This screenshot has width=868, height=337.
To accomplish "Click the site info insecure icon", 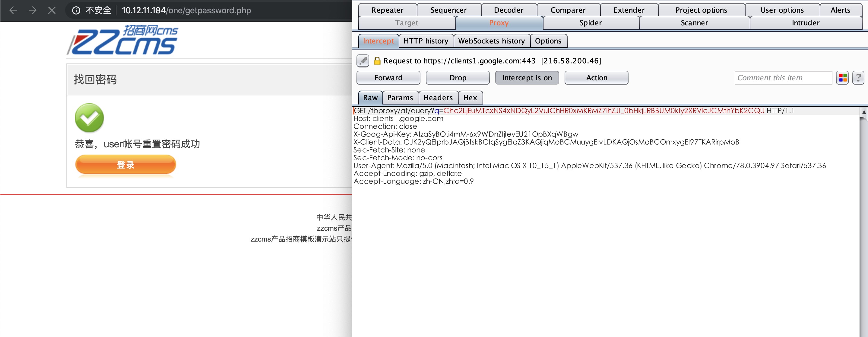I will (76, 11).
